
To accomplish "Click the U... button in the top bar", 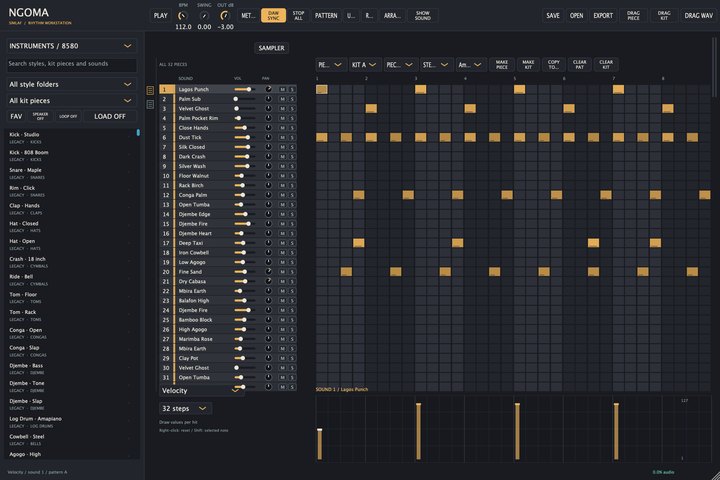I will click(351, 16).
